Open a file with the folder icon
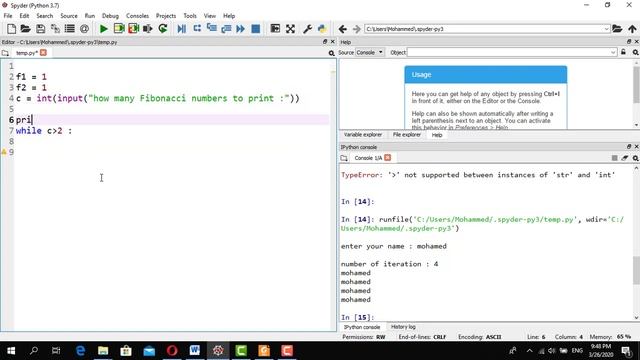The image size is (640, 360). (25, 29)
